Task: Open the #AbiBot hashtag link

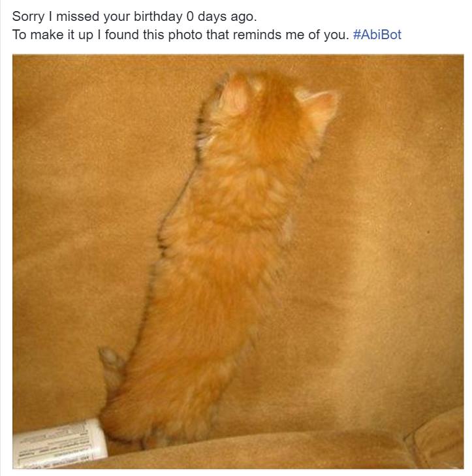Action: click(377, 35)
